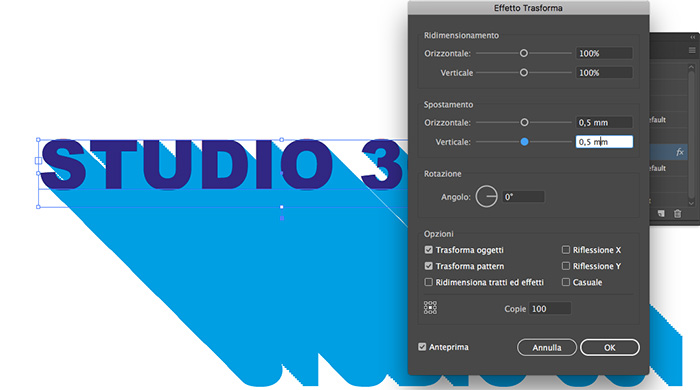700x390 pixels.
Task: Click the trash delete icon in panel
Action: (677, 214)
